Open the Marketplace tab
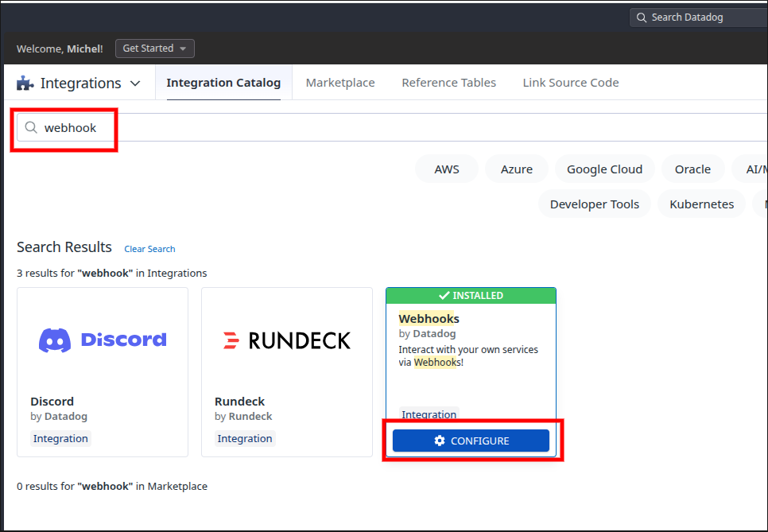This screenshot has height=532, width=768. [x=340, y=83]
